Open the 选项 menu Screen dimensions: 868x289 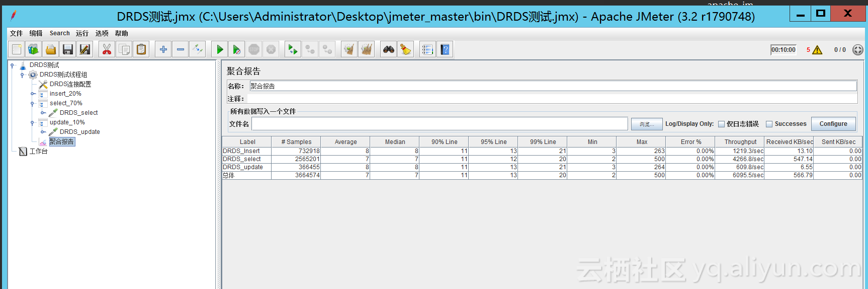coord(102,33)
